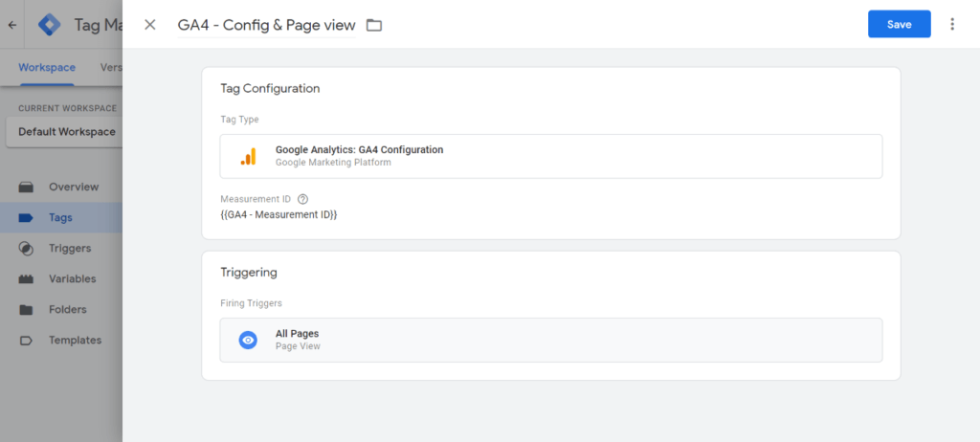The width and height of the screenshot is (980, 442).
Task: Open Overview in the sidebar
Action: tap(61, 187)
